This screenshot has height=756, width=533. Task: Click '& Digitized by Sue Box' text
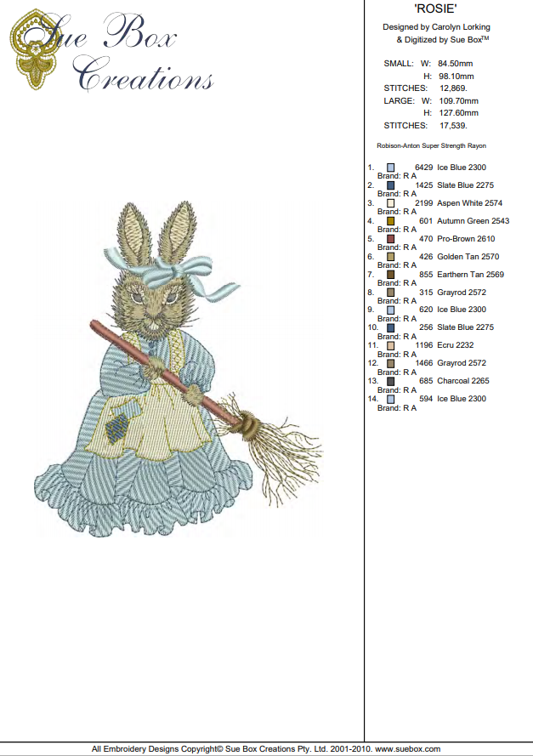point(442,39)
